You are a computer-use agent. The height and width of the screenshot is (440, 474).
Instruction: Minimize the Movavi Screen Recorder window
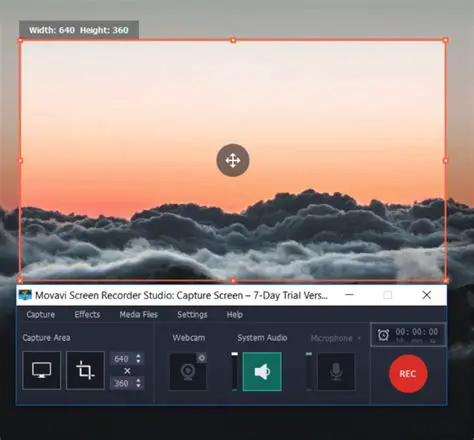349,295
